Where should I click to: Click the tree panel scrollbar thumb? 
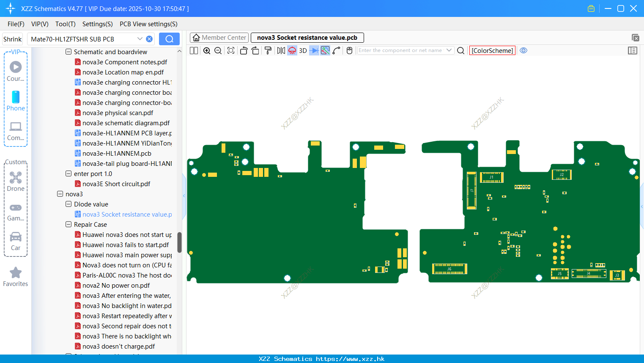(x=179, y=242)
